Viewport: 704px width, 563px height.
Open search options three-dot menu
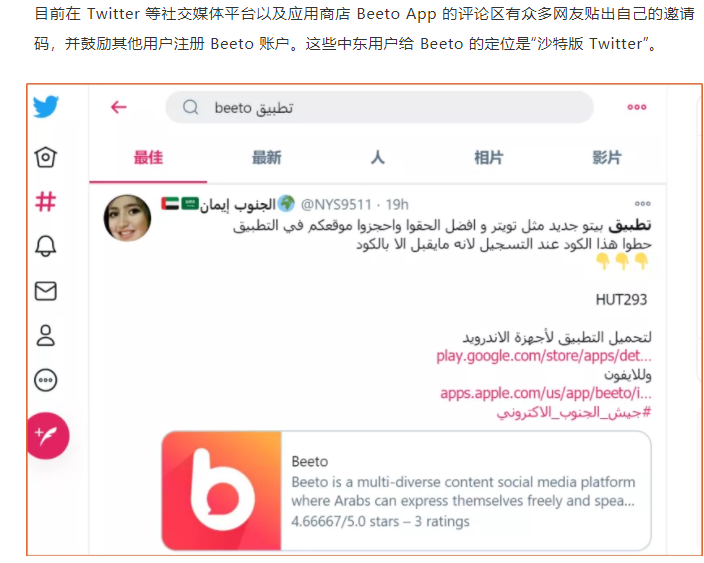pyautogui.click(x=637, y=107)
